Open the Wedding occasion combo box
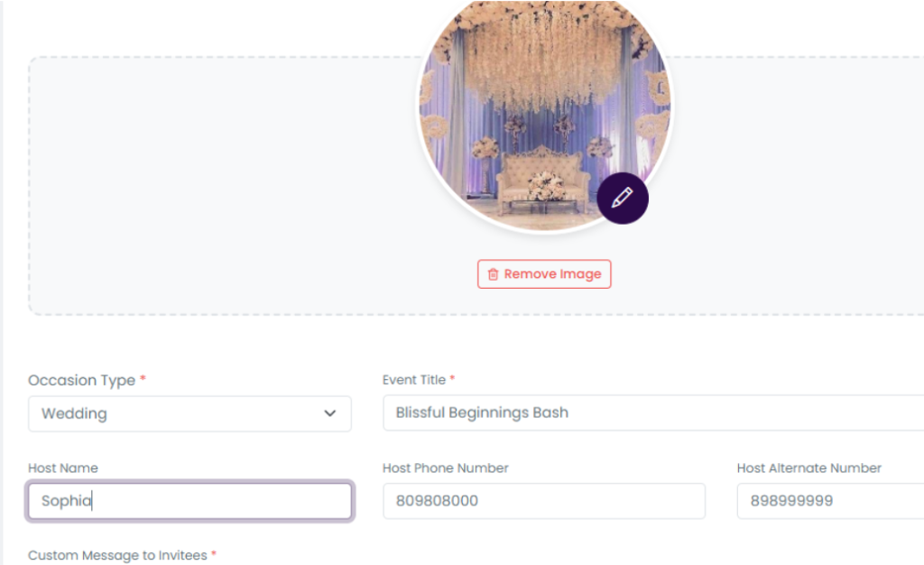This screenshot has height=565, width=924. point(180,413)
